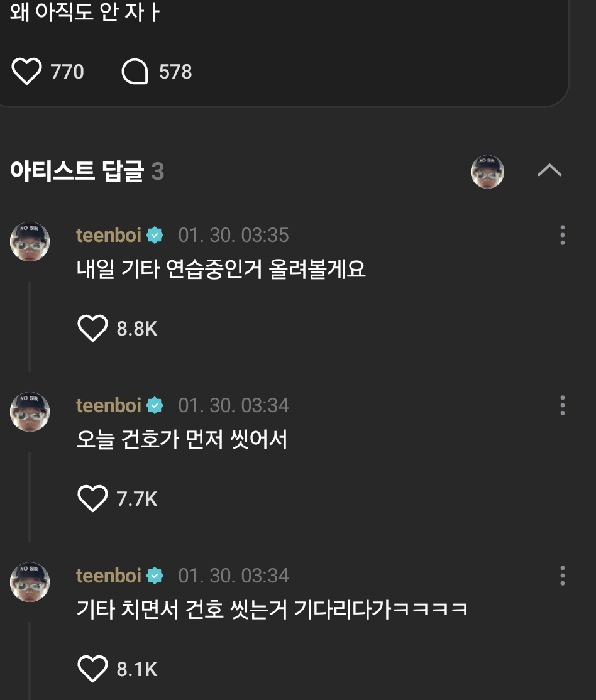Screen dimensions: 596x700
Task: Open more options for 오늘 건호가 reply
Action: [563, 405]
